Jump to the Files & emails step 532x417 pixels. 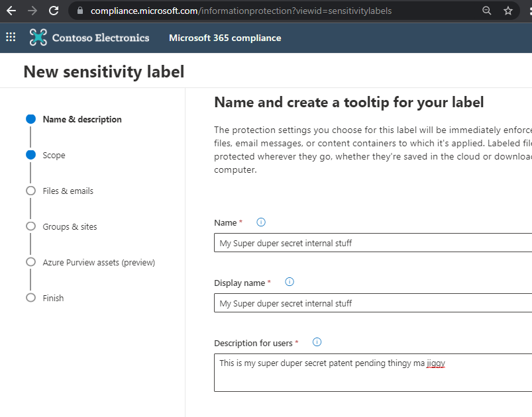click(68, 191)
